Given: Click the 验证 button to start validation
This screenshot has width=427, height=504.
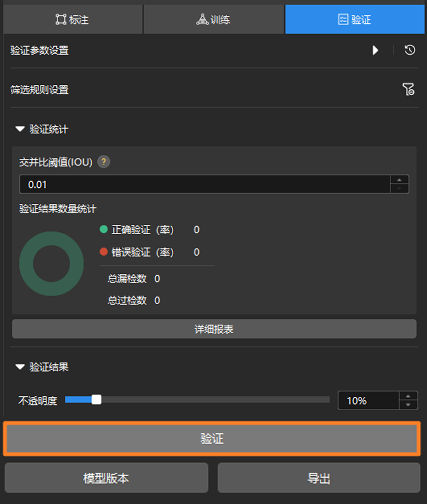Looking at the screenshot, I should pyautogui.click(x=212, y=438).
